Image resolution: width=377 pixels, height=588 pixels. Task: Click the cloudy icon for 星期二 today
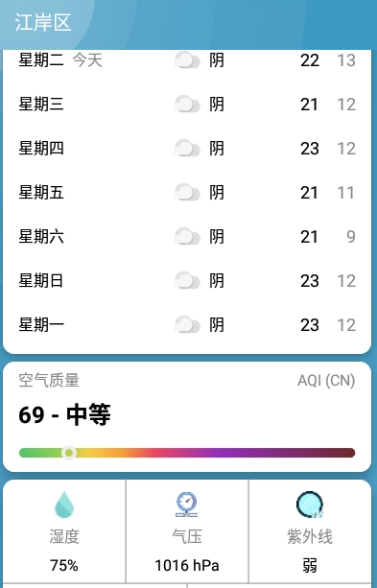(x=187, y=60)
